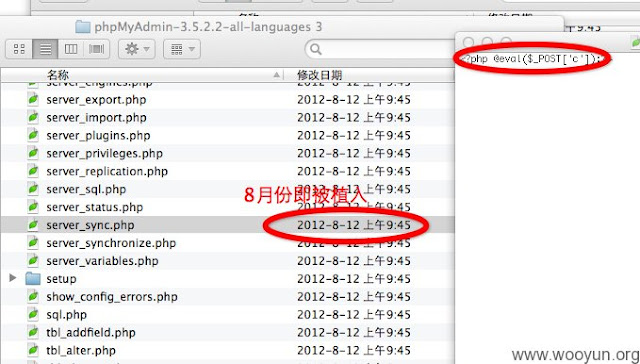Screen dimensions: 640x364
Task: Click the tbl_alter.php file icon
Action: [33, 351]
